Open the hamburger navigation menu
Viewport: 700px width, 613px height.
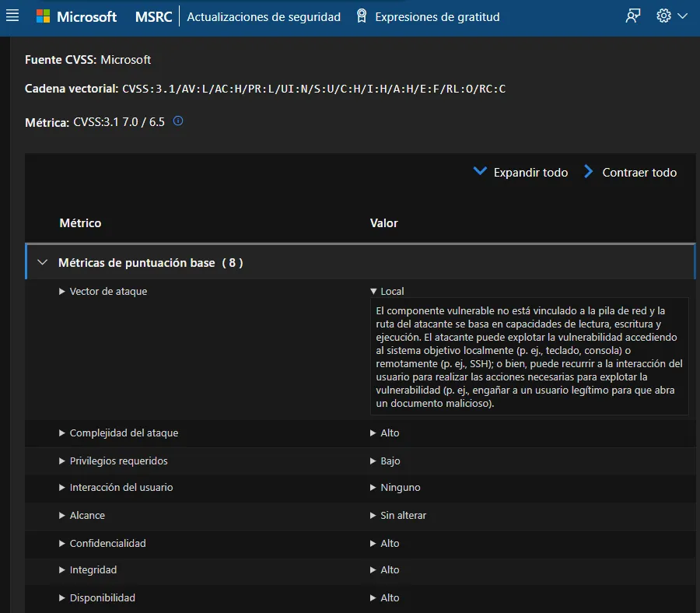pos(13,16)
